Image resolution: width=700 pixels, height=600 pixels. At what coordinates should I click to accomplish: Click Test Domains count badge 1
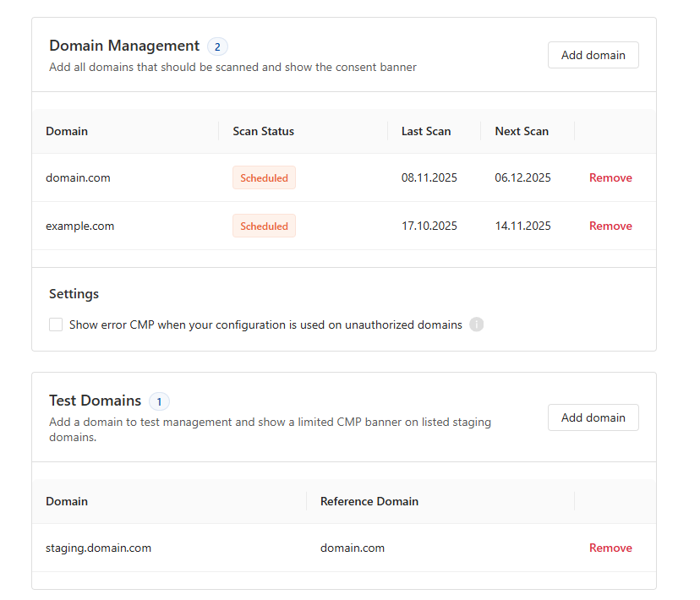coord(159,401)
